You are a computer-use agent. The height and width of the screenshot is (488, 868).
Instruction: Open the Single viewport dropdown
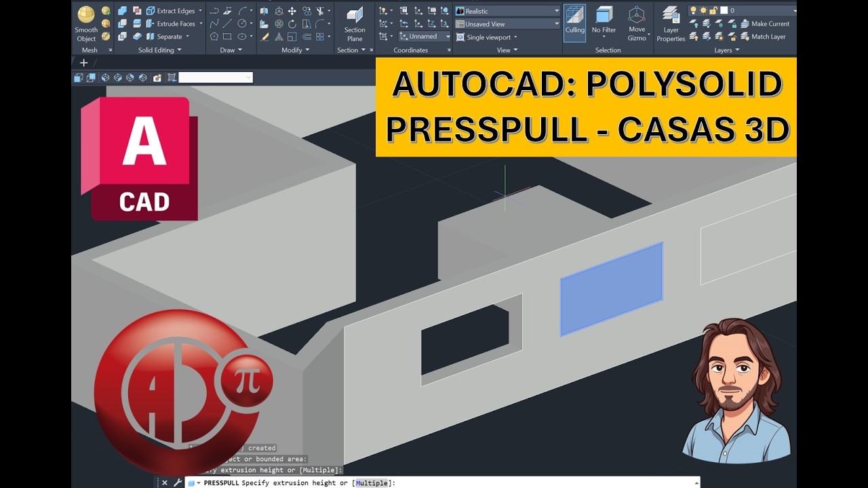[x=486, y=37]
